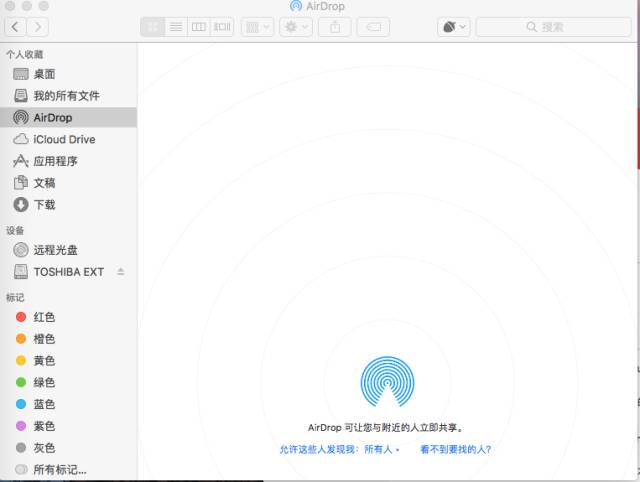Screen dimensions: 640x482
Task: Open 应用程序 (Applications) folder
Action: (x=55, y=161)
